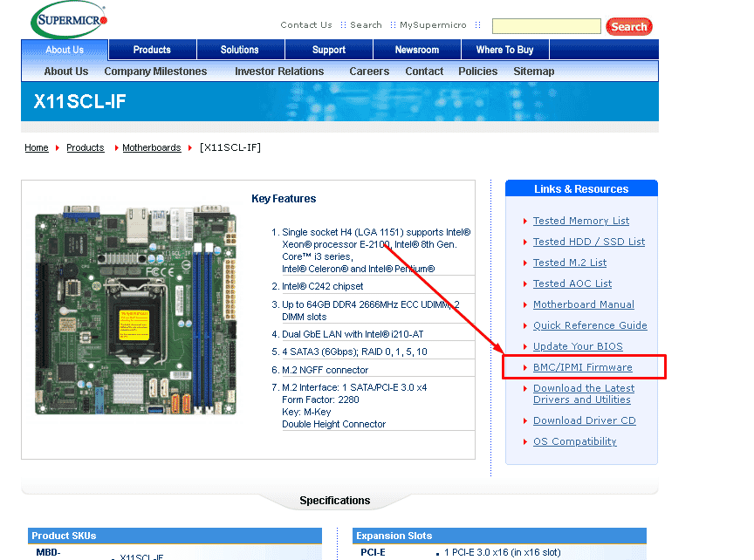Open the Newsroom main tab

tap(417, 50)
